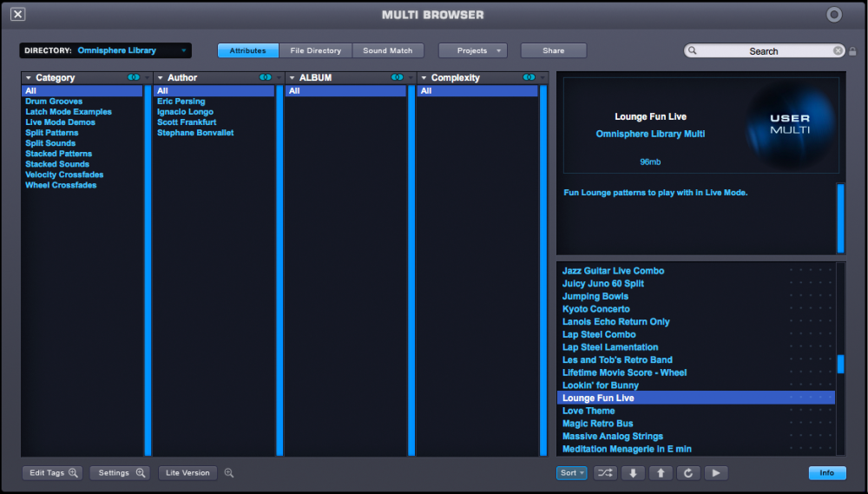The image size is (868, 494).
Task: Click the magnifier icon in search field
Action: (693, 51)
